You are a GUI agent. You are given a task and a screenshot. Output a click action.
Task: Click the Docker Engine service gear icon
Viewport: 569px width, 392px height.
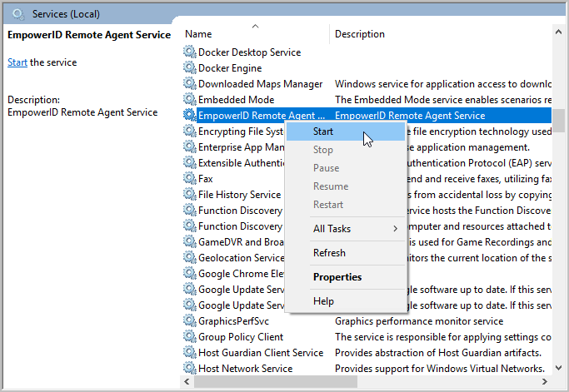point(190,68)
